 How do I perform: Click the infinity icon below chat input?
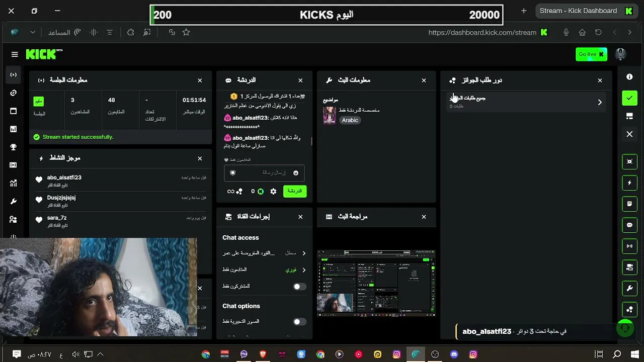click(x=230, y=192)
